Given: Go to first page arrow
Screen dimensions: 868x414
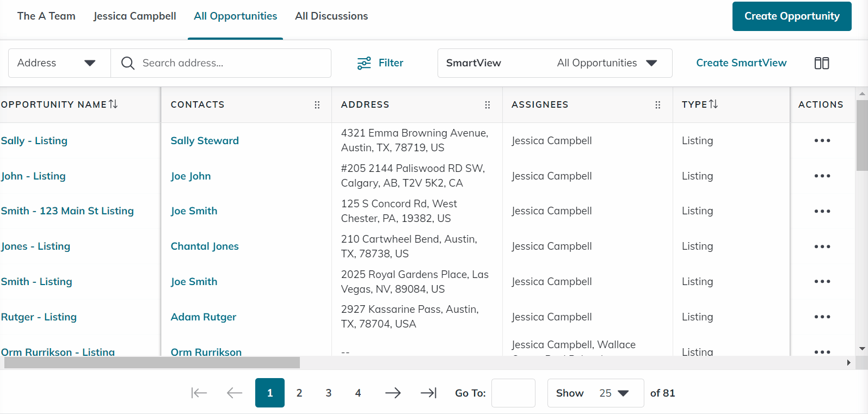Looking at the screenshot, I should point(199,393).
